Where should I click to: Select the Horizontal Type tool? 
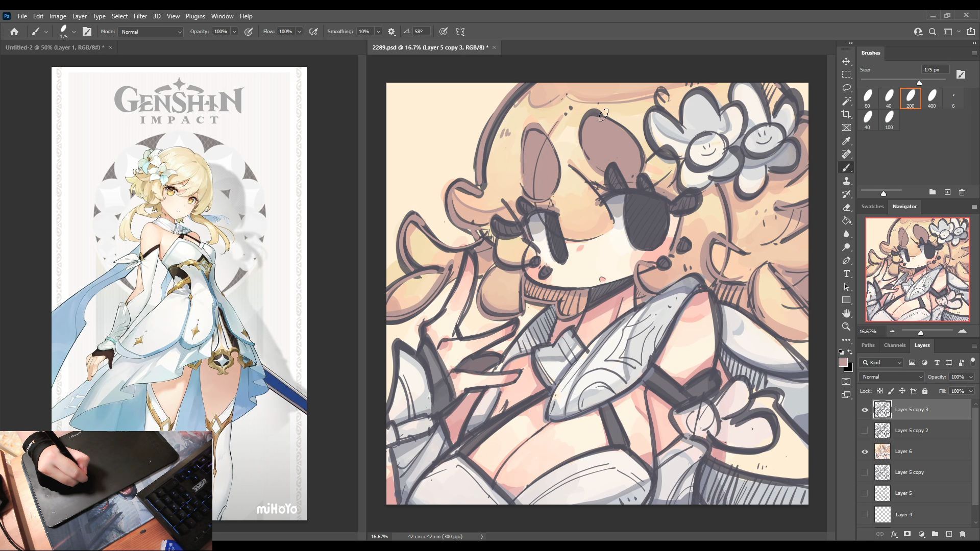(846, 273)
